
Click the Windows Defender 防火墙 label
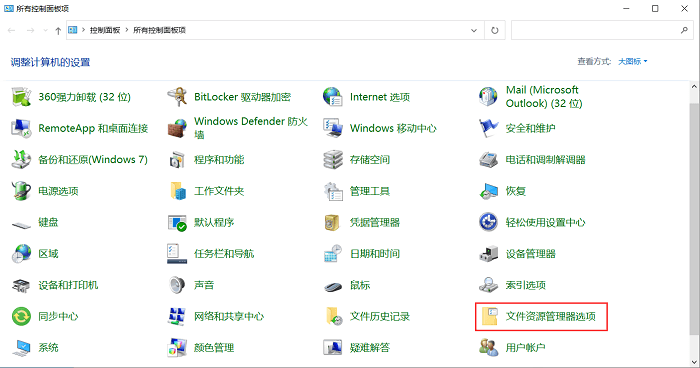click(x=251, y=128)
